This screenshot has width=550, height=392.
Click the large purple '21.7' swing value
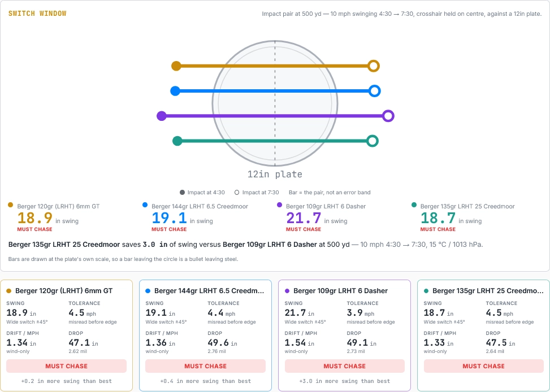pos(304,218)
